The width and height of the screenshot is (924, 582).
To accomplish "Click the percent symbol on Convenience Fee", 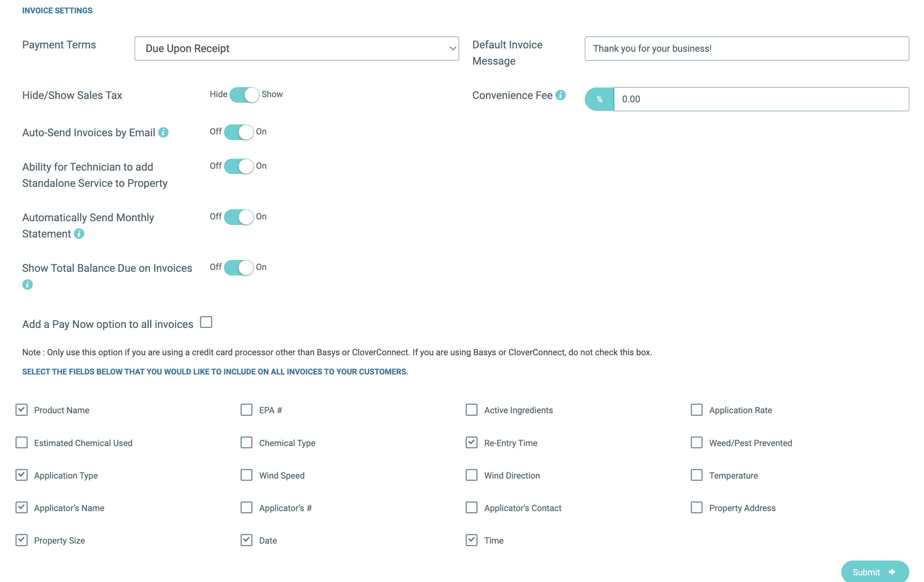I will pyautogui.click(x=599, y=99).
